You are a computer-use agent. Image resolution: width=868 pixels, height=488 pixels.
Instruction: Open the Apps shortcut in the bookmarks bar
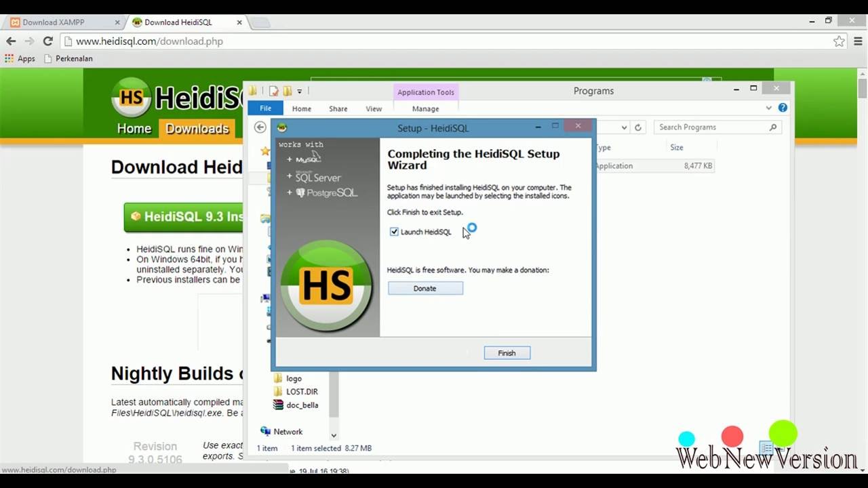point(20,59)
